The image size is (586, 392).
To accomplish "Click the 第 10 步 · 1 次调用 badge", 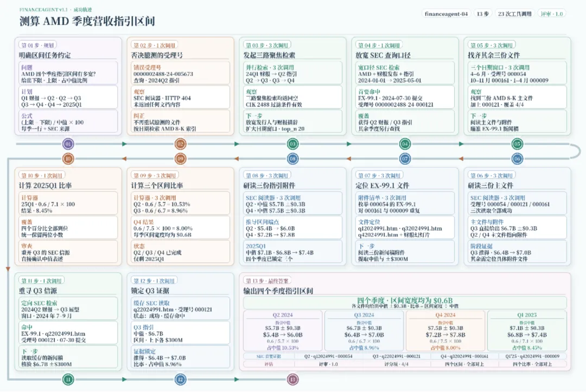I will (42, 176).
